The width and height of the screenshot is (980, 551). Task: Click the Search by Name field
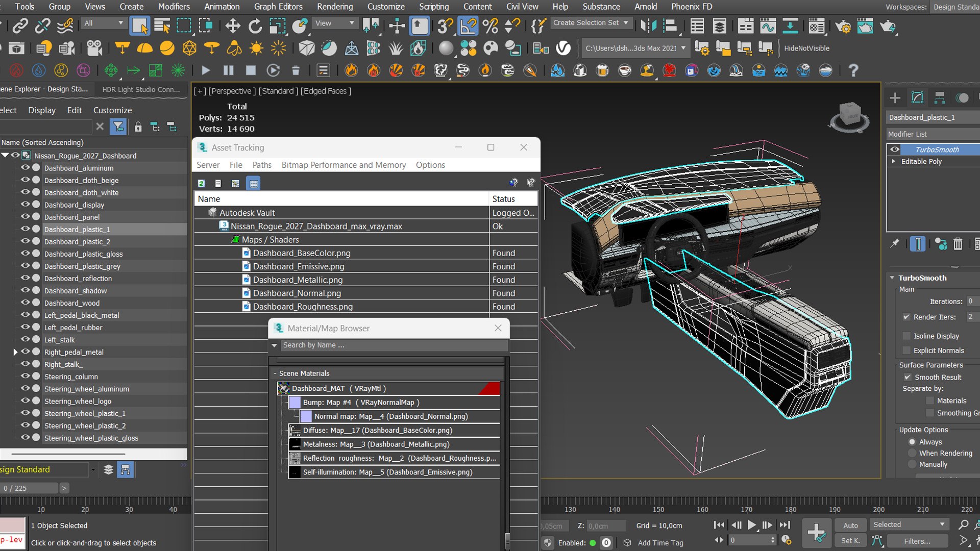tap(393, 345)
